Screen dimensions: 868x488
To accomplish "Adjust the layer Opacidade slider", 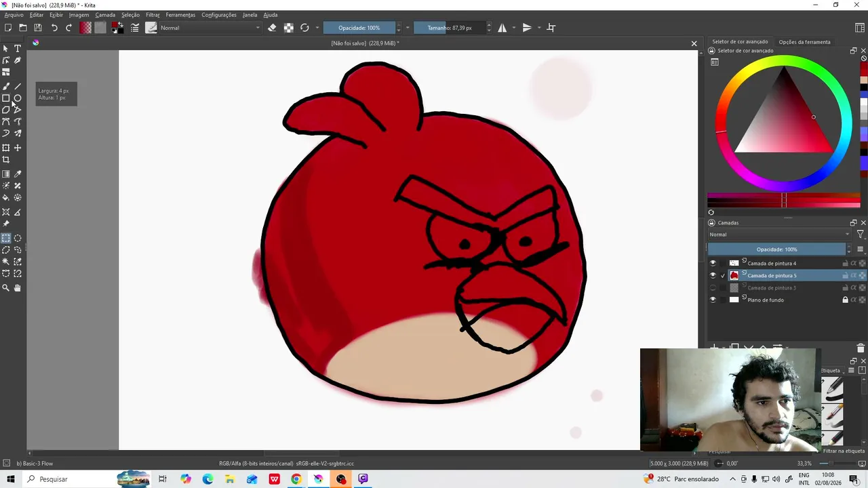I will pos(776,249).
